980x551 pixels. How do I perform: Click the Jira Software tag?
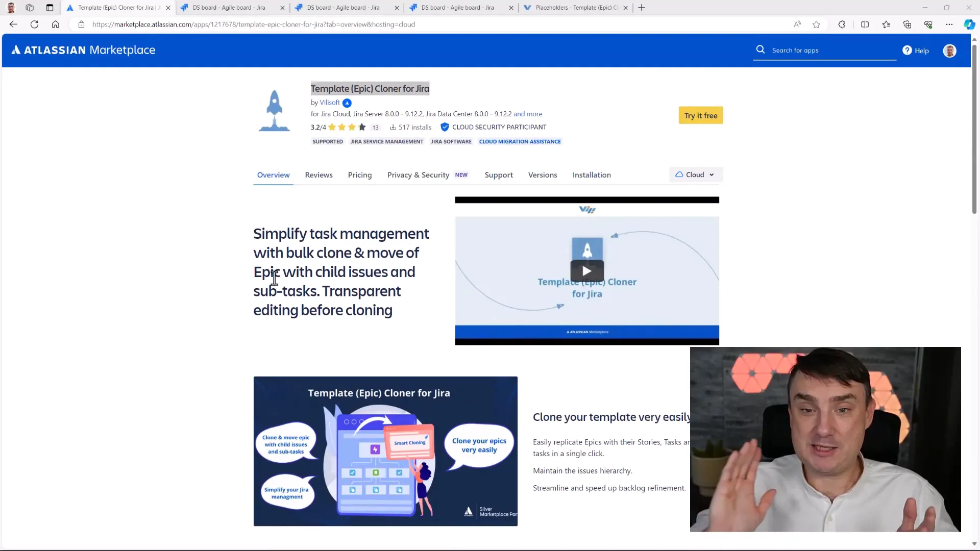(x=451, y=141)
